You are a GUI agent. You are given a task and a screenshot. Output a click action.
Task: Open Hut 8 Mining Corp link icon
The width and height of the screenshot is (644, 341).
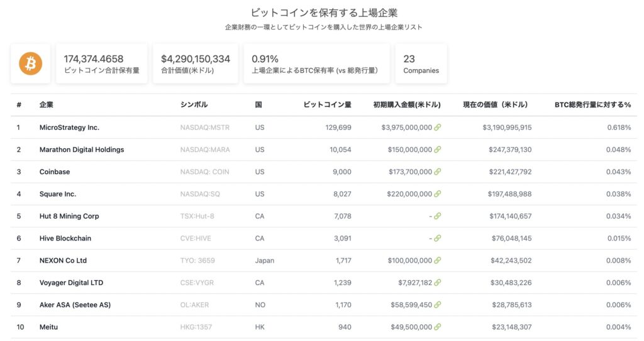[438, 216]
